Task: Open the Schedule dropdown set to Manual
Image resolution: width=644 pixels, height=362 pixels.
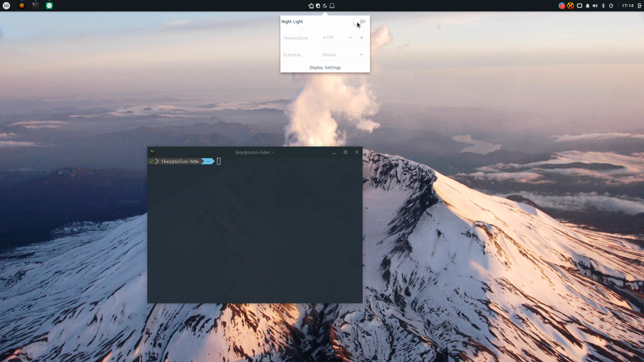Action: [x=343, y=55]
